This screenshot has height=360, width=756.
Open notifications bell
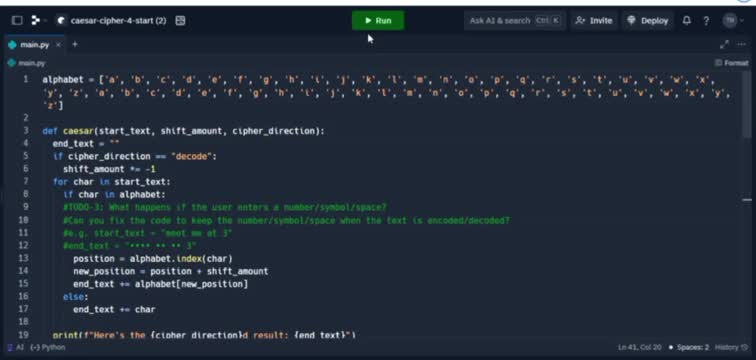[687, 21]
